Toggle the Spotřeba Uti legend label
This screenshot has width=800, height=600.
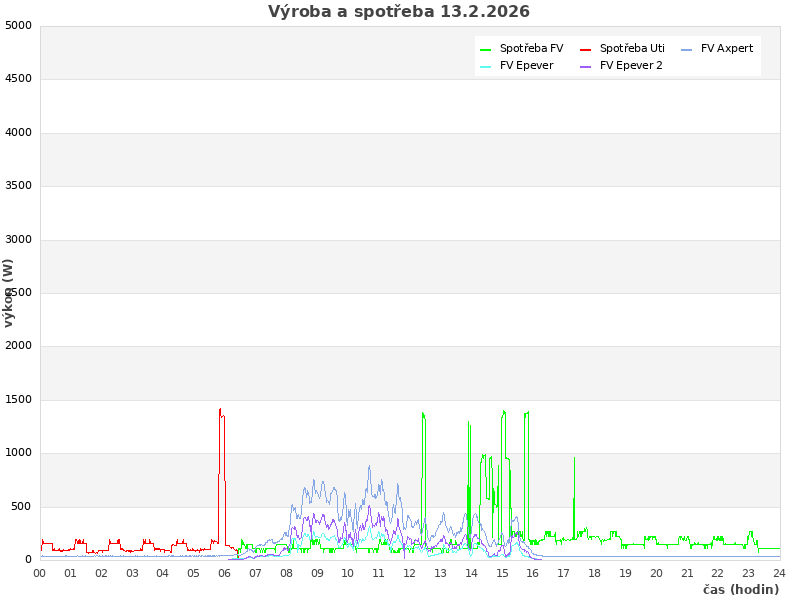pos(632,48)
